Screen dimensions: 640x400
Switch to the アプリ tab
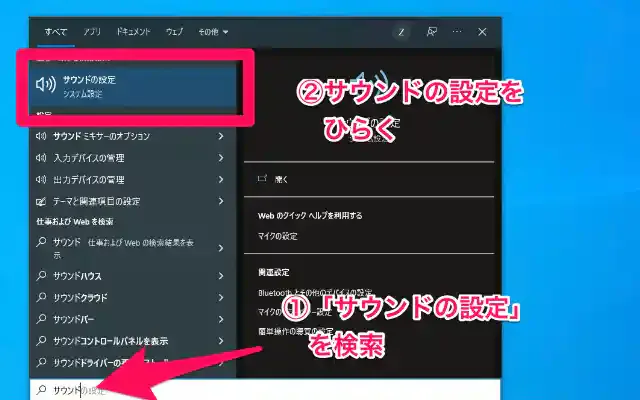tap(92, 32)
